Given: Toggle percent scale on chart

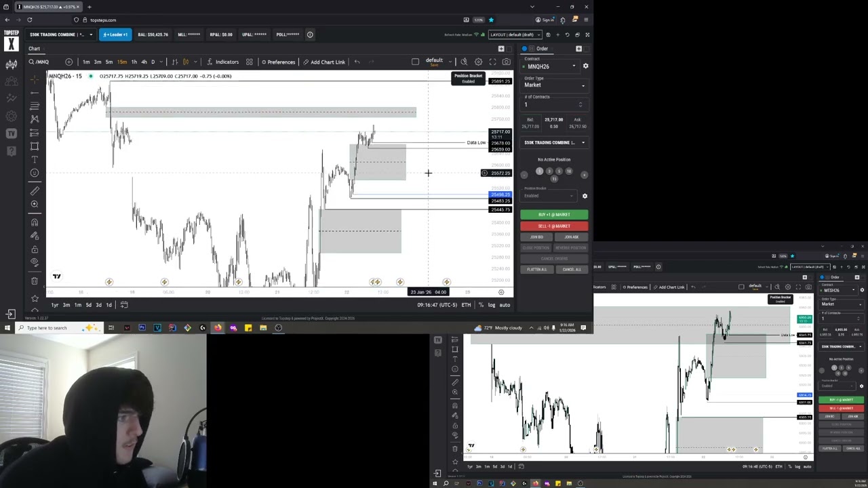Looking at the screenshot, I should tap(481, 305).
